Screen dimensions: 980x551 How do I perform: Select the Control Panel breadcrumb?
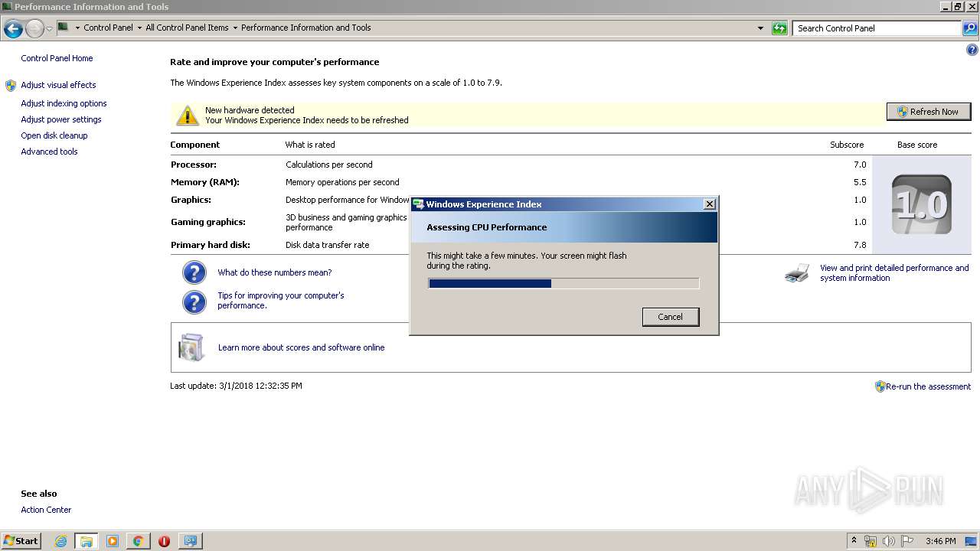coord(108,28)
